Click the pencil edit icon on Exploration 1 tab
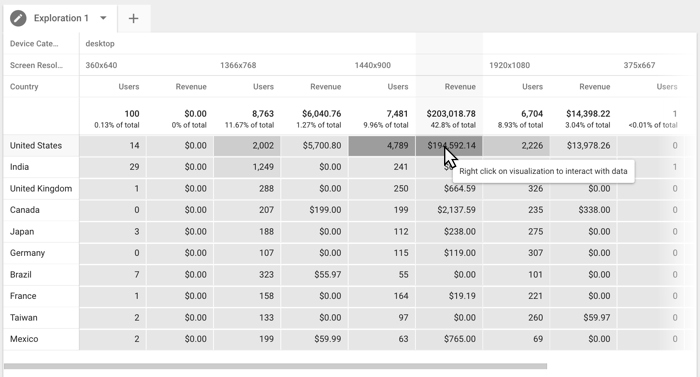 pos(18,18)
